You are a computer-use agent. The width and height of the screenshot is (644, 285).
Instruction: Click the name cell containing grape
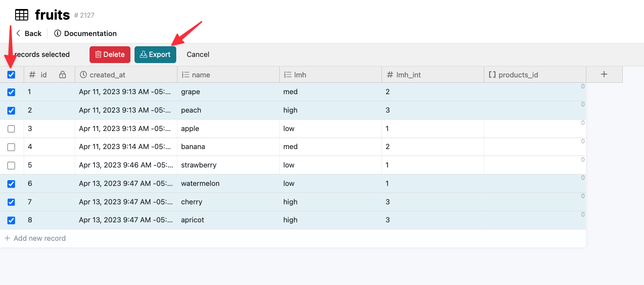(x=228, y=92)
